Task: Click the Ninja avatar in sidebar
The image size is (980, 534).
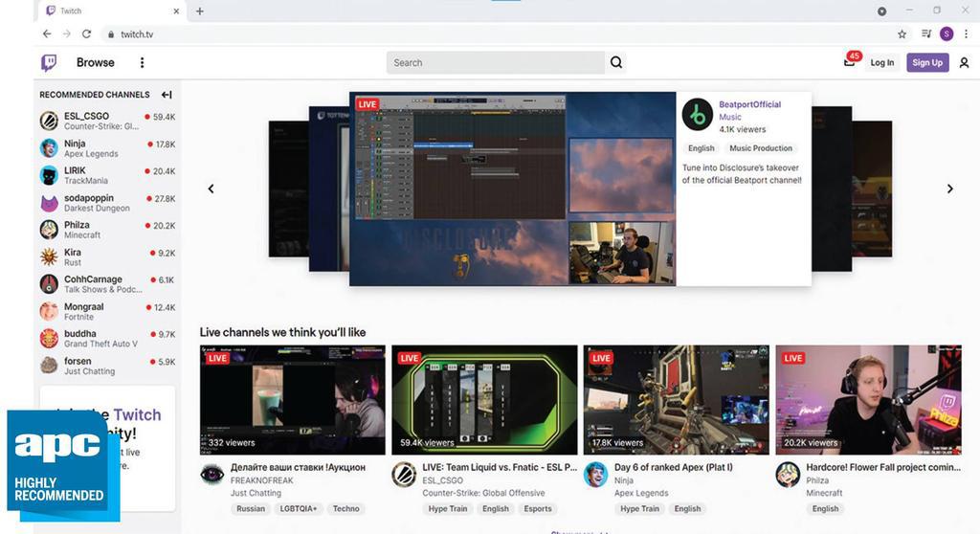Action: click(x=49, y=148)
